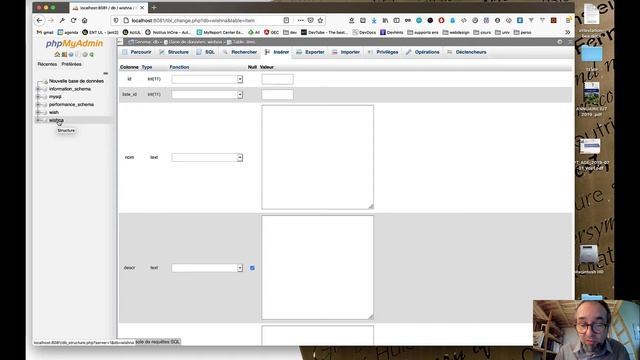Viewport: 640px width, 360px height.
Task: Switch to the Privilèges tab
Action: (383, 52)
